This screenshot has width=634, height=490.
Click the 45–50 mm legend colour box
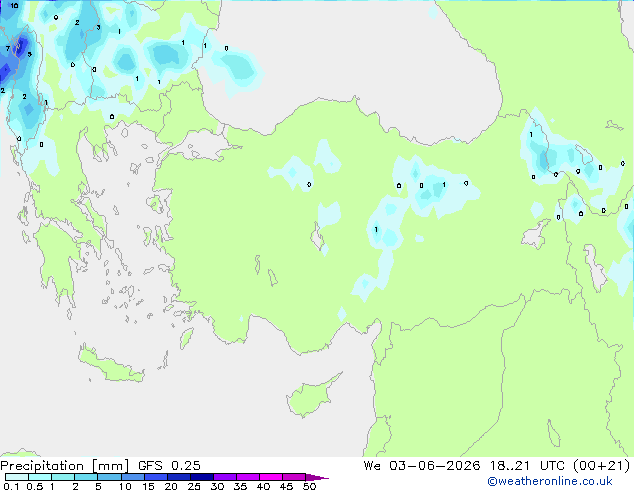[x=294, y=477]
